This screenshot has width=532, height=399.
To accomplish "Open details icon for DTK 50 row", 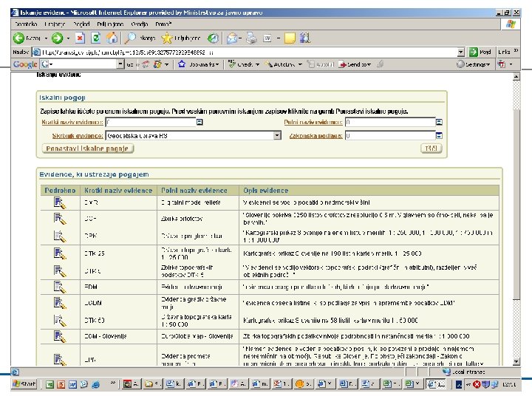I will [60, 320].
